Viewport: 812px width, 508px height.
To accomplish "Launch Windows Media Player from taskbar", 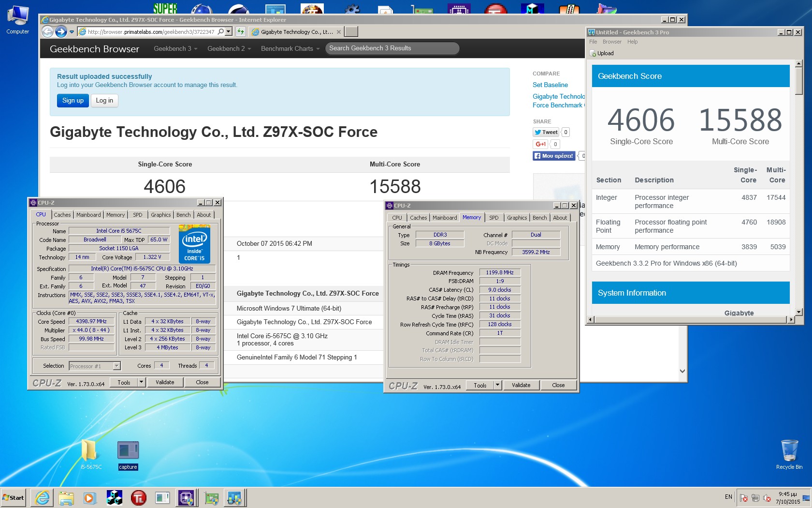I will (90, 497).
